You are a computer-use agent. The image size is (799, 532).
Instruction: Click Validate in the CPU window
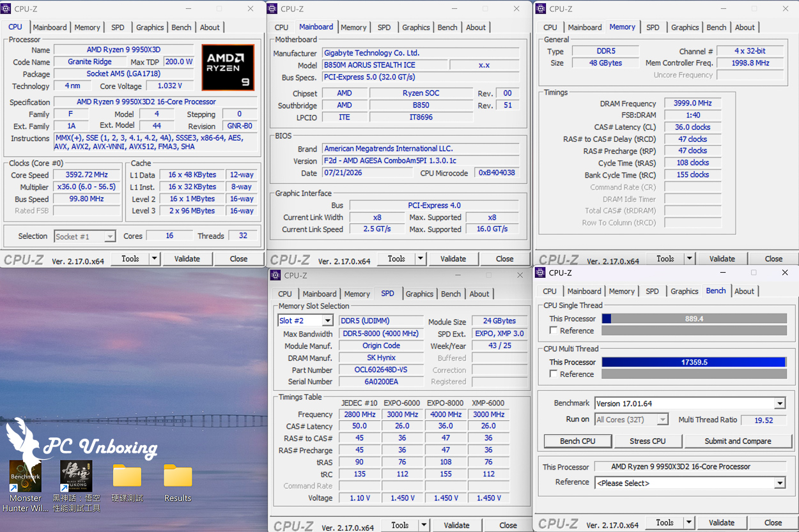187,259
